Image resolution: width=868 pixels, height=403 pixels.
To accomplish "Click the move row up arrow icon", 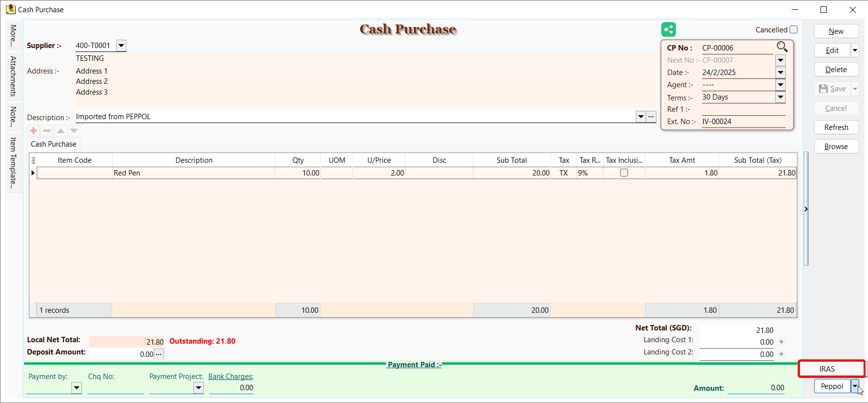I will tap(61, 131).
